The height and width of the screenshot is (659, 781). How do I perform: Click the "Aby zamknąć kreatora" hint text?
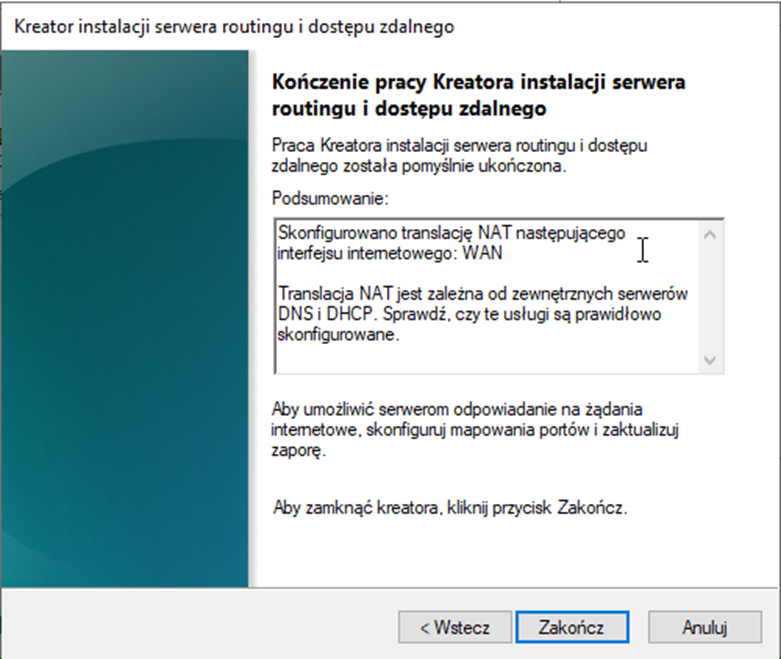pyautogui.click(x=450, y=507)
